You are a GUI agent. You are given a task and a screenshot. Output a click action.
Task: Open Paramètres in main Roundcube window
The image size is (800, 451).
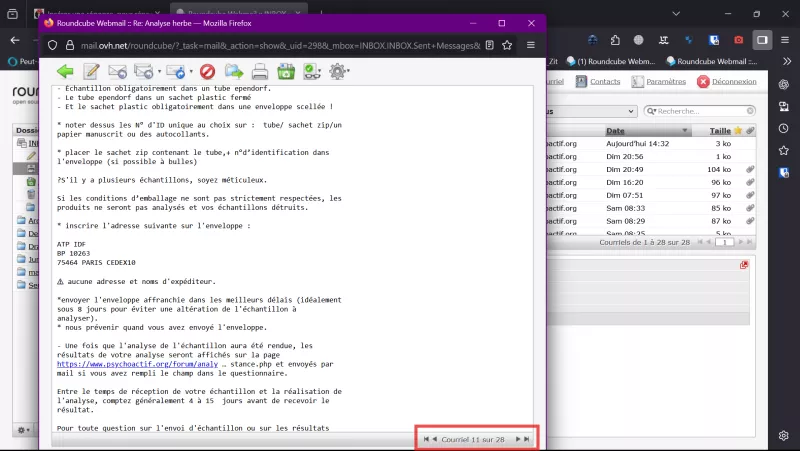[659, 82]
